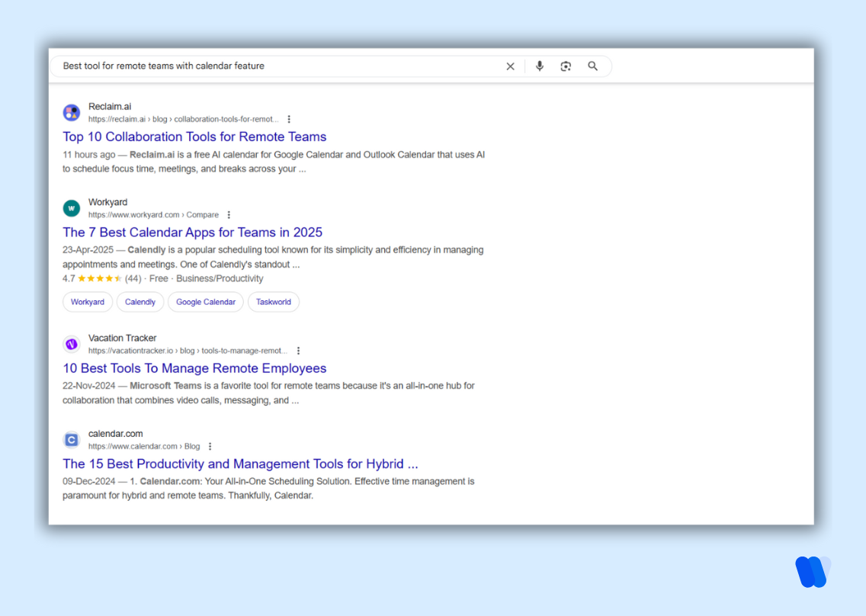Click the calendar.com favicon
This screenshot has width=866, height=616.
coord(71,439)
